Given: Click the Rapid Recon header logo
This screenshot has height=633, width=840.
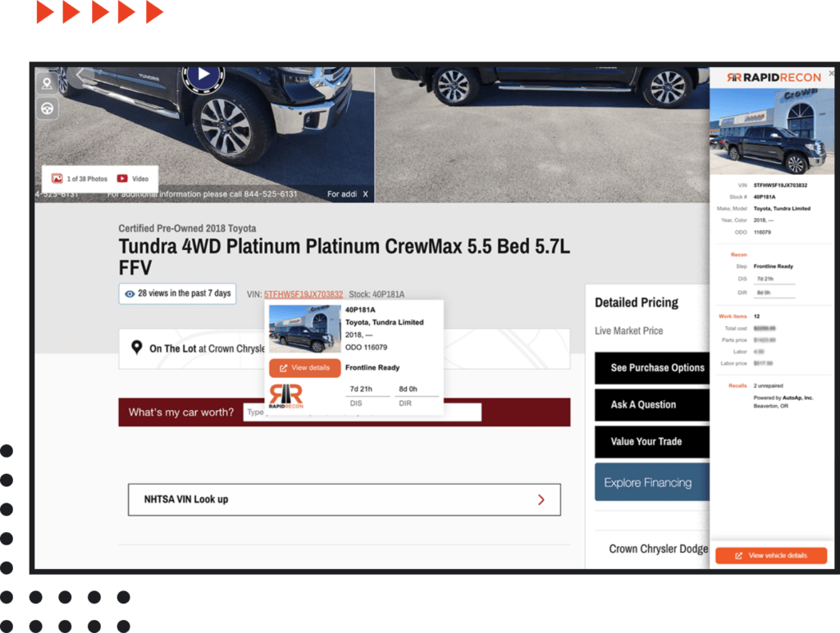Looking at the screenshot, I should pyautogui.click(x=774, y=78).
